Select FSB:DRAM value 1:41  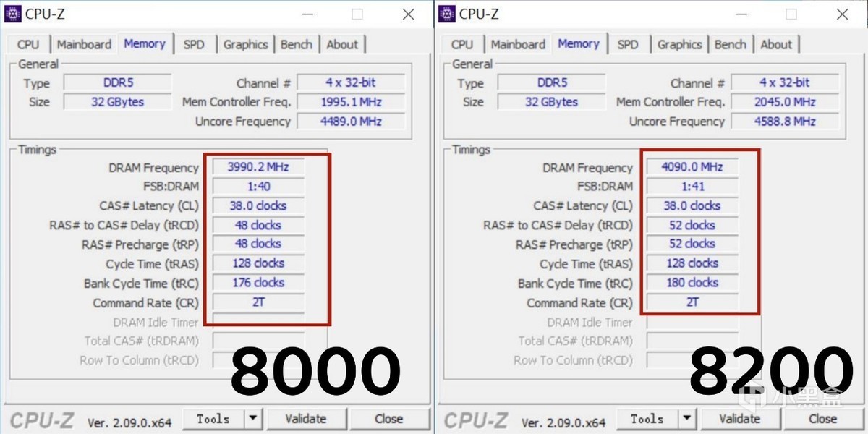[692, 187]
